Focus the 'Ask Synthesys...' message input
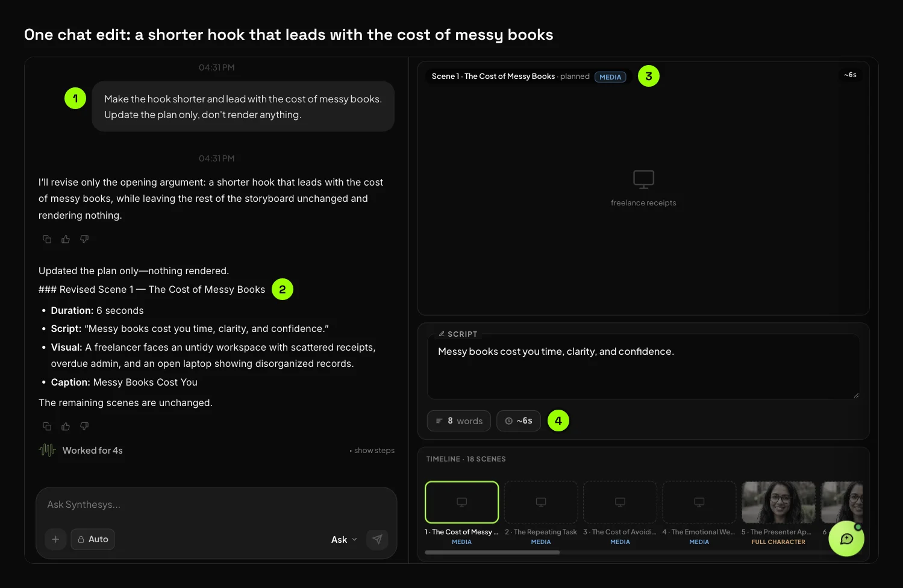 pos(216,505)
